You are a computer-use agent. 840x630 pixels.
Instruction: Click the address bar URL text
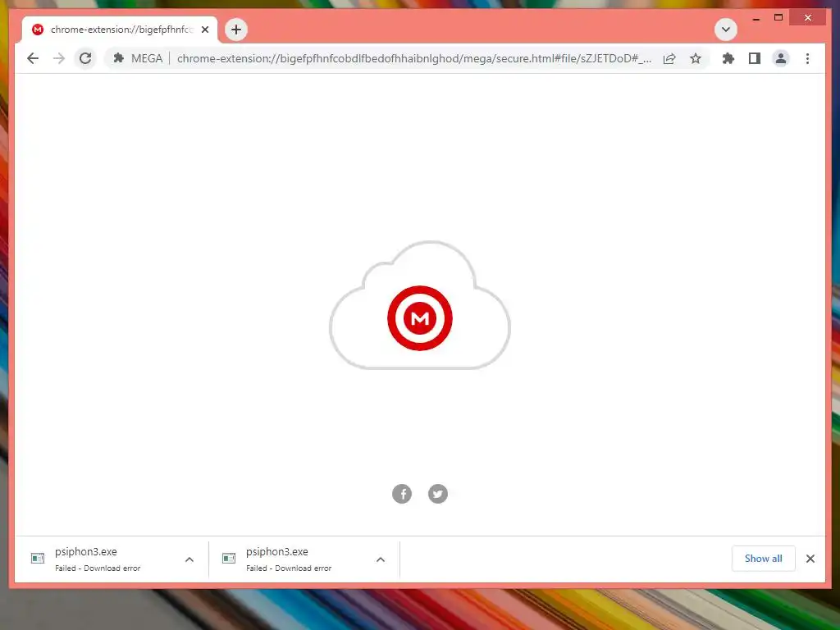pyautogui.click(x=414, y=58)
